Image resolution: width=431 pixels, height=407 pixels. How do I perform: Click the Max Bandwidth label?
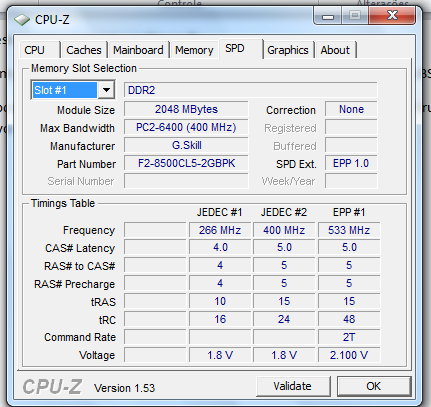77,128
